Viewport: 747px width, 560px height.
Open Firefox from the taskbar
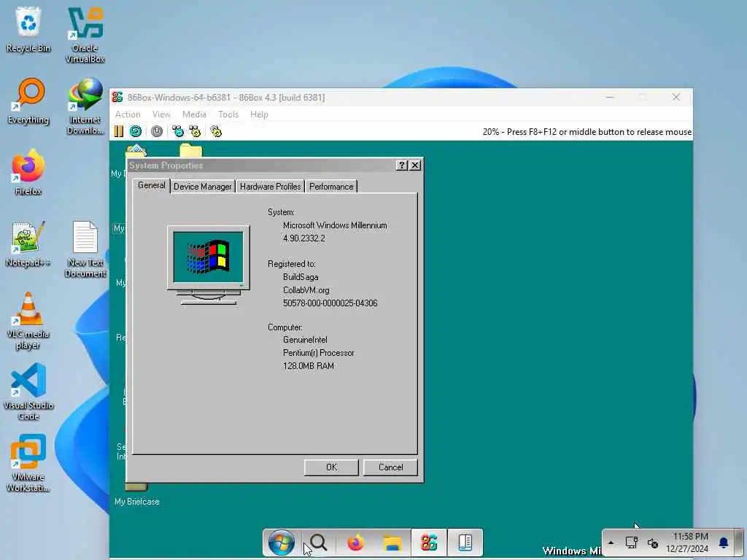pos(355,542)
